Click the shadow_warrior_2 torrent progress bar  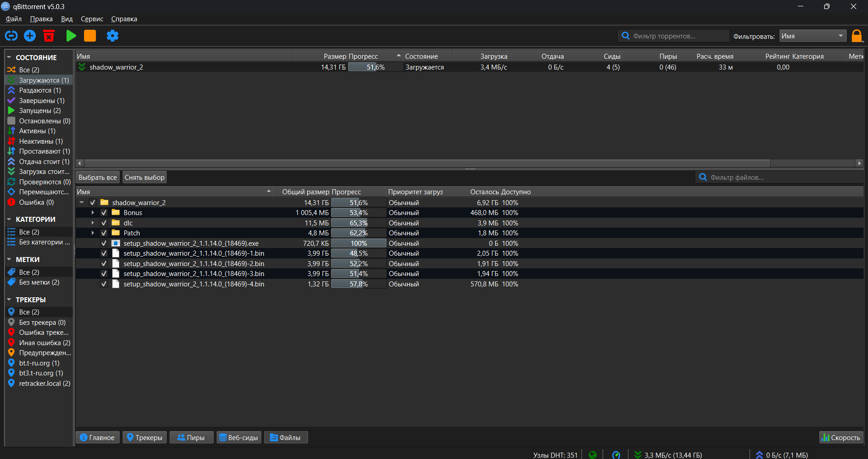(375, 67)
